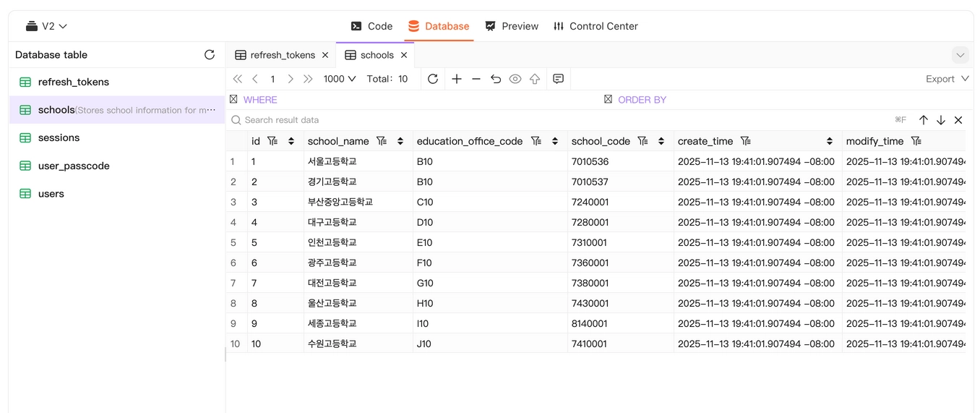Click the delete row minus icon
980x413 pixels.
(x=476, y=79)
